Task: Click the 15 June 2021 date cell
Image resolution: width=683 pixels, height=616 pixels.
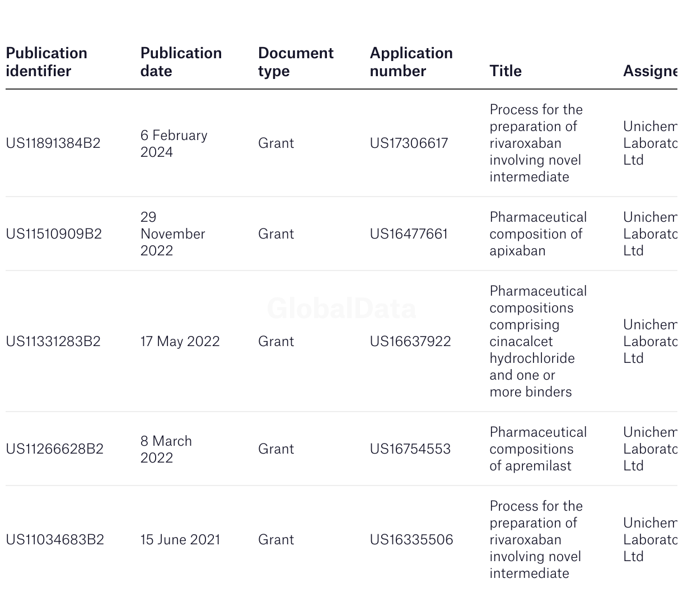Action: 180,540
